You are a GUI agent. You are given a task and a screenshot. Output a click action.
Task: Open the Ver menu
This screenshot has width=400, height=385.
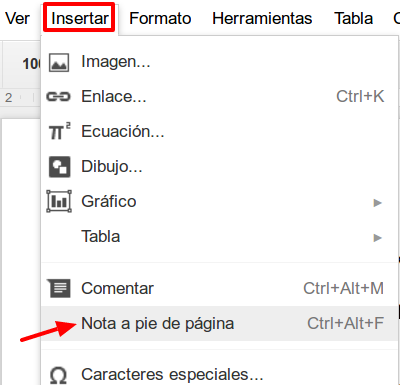tap(18, 18)
